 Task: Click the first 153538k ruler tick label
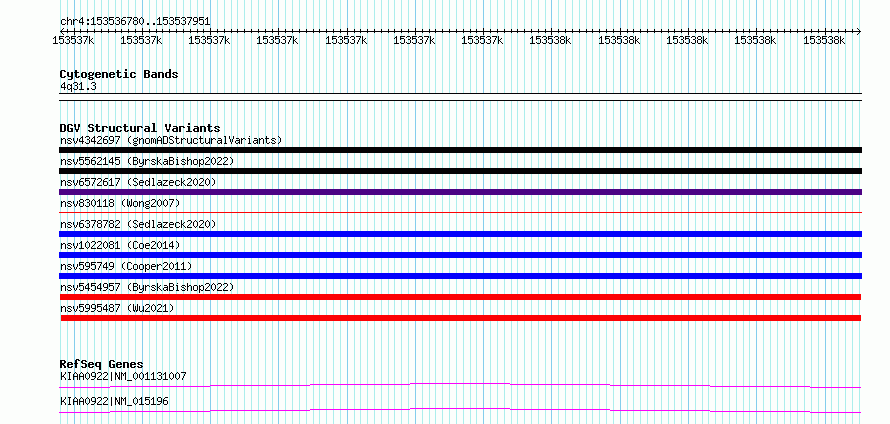coord(551,40)
